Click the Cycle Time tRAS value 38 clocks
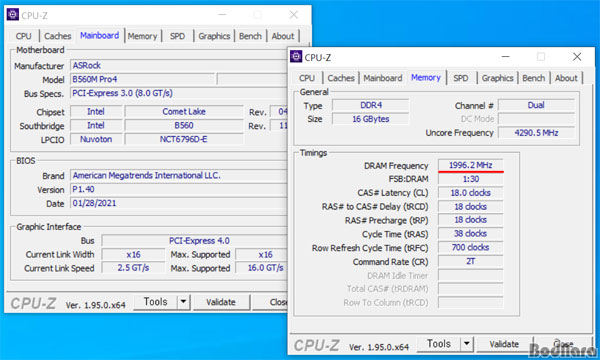Viewport: 600px width, 360px height. click(x=471, y=233)
